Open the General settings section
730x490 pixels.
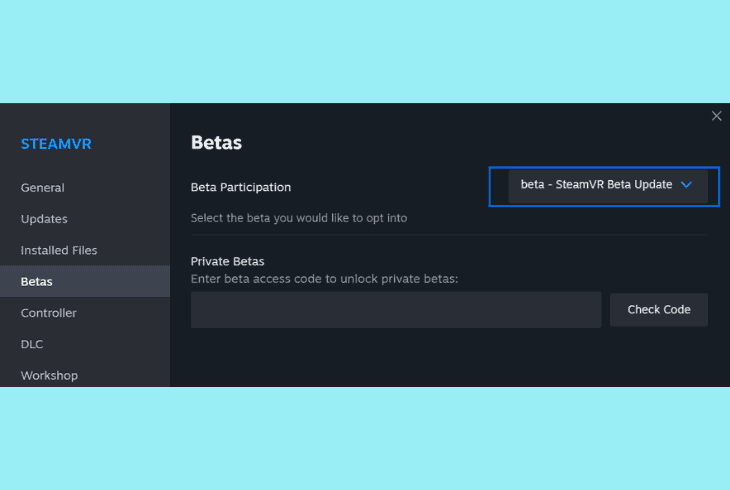[85, 188]
